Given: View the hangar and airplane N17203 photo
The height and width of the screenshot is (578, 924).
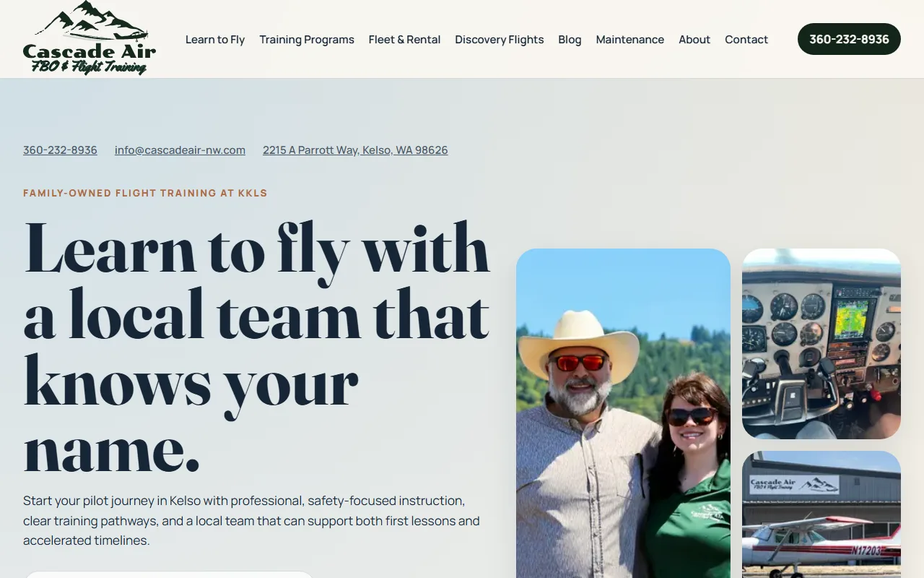Looking at the screenshot, I should tap(821, 514).
